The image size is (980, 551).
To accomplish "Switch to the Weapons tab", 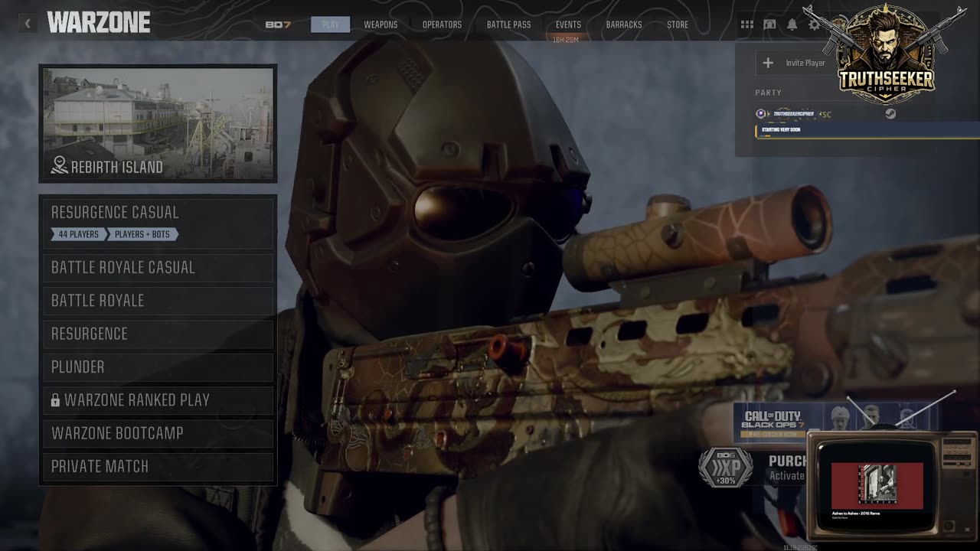I will 381,24.
